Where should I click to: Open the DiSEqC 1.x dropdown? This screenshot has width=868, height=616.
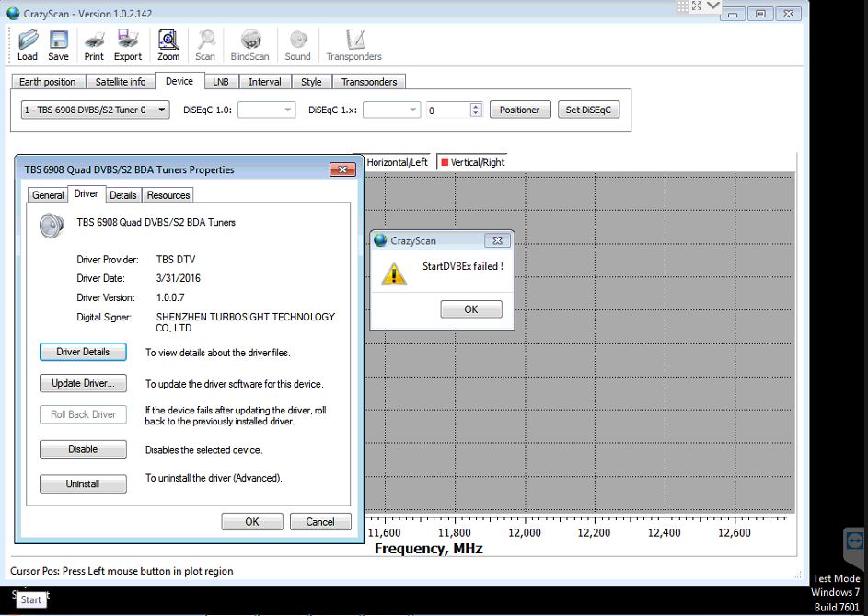(392, 110)
